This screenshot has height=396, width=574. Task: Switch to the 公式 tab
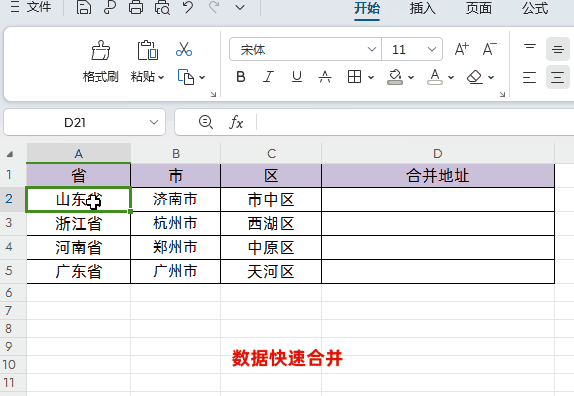click(535, 8)
